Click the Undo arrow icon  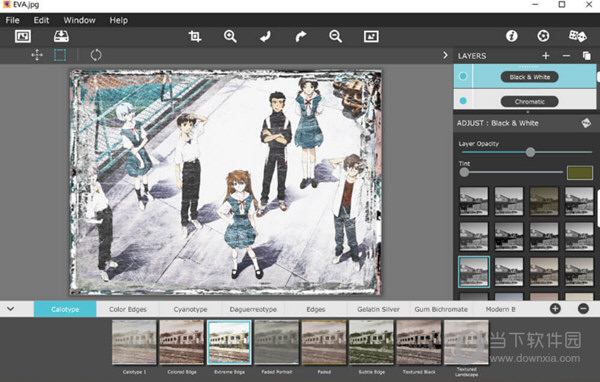pos(265,36)
